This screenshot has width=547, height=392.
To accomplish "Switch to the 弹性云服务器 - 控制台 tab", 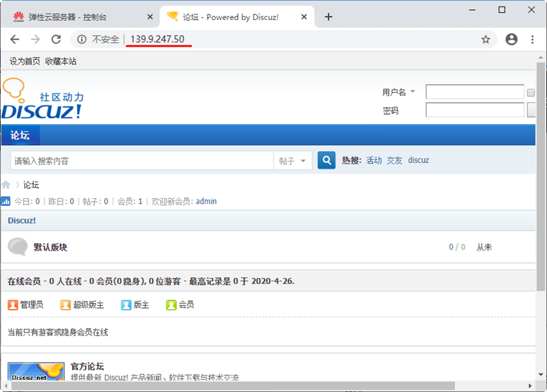I will (x=81, y=17).
